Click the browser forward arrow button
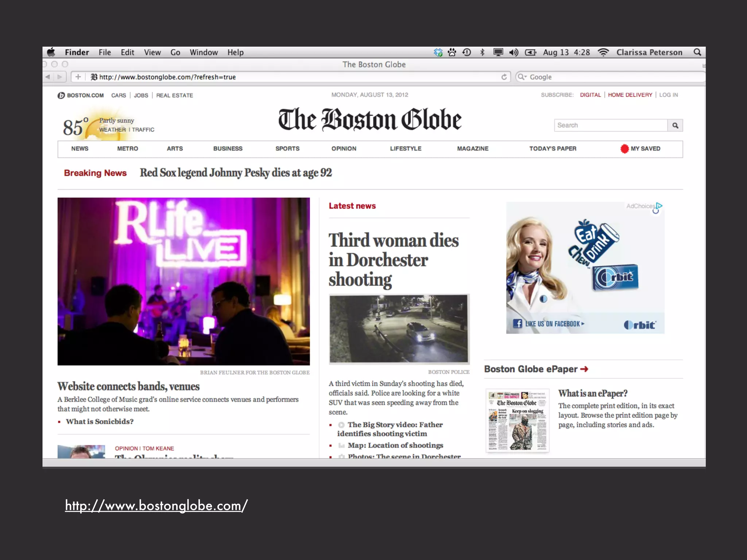 [60, 77]
